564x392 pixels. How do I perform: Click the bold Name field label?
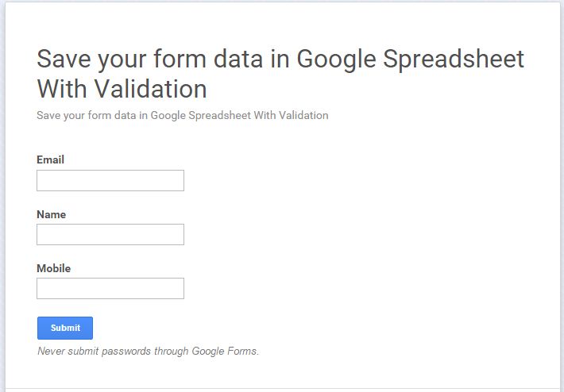click(x=51, y=214)
